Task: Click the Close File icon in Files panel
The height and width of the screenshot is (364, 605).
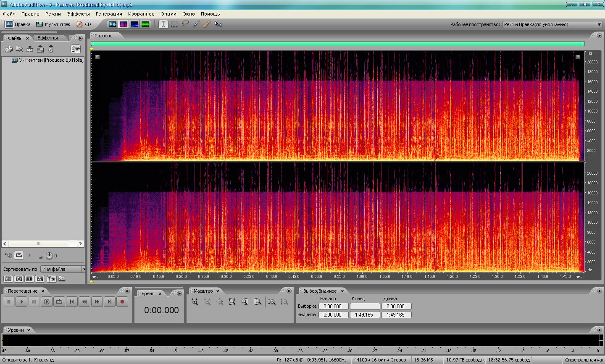Action: (19, 49)
